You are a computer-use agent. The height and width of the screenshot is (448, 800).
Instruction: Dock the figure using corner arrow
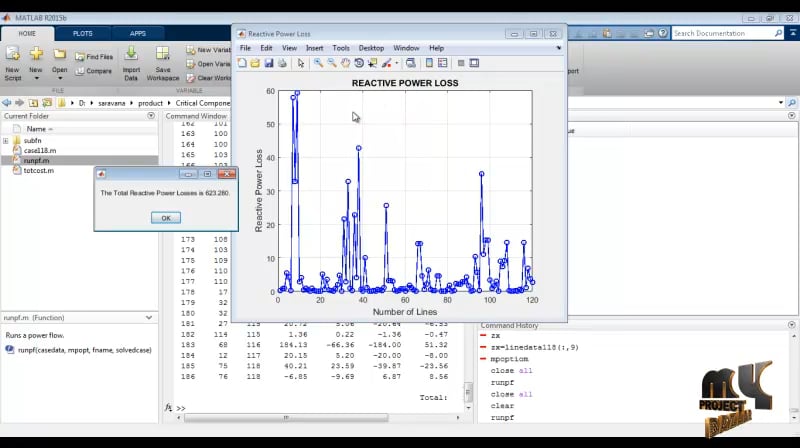(x=559, y=48)
